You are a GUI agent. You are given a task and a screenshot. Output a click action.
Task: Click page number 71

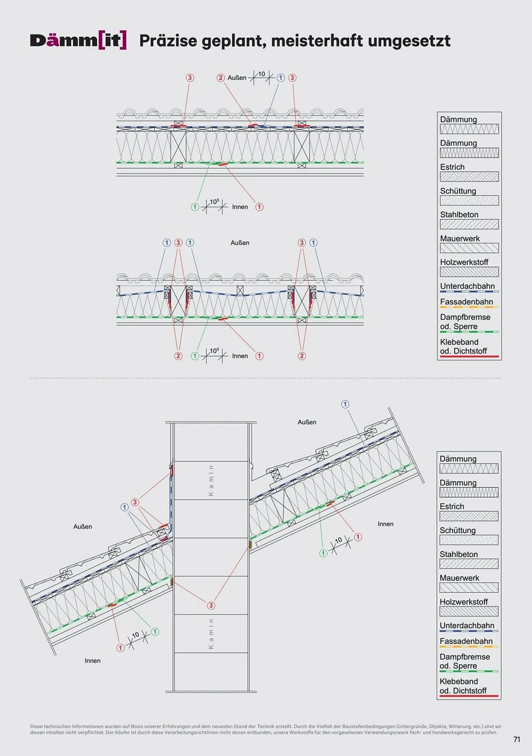pos(517,740)
